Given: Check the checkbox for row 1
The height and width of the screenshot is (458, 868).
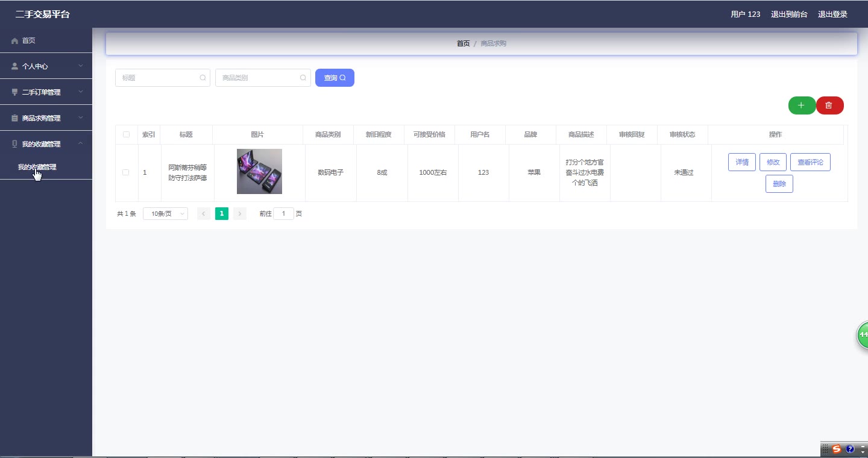Looking at the screenshot, I should [126, 172].
